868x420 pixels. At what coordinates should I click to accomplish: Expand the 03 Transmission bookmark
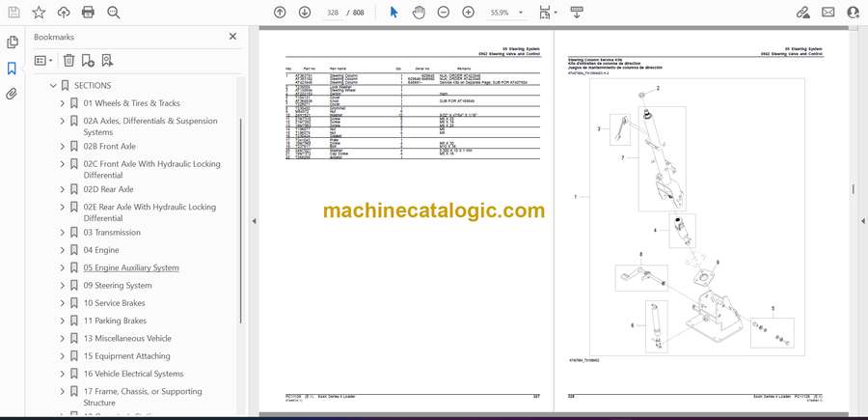tap(62, 233)
